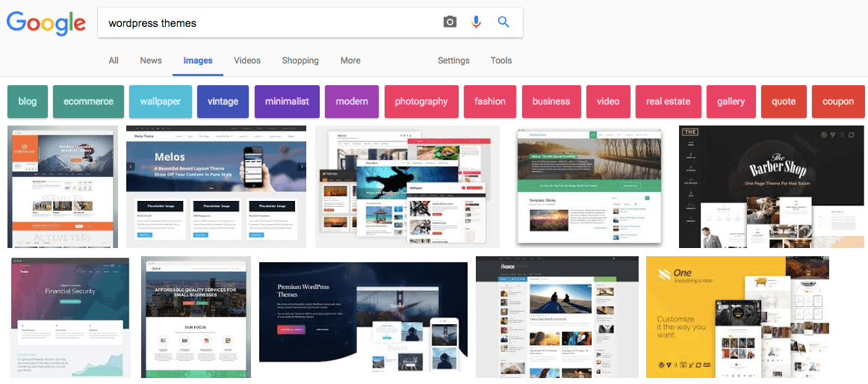Open the Premium WordPress Themes image
The height and width of the screenshot is (384, 868).
click(365, 318)
